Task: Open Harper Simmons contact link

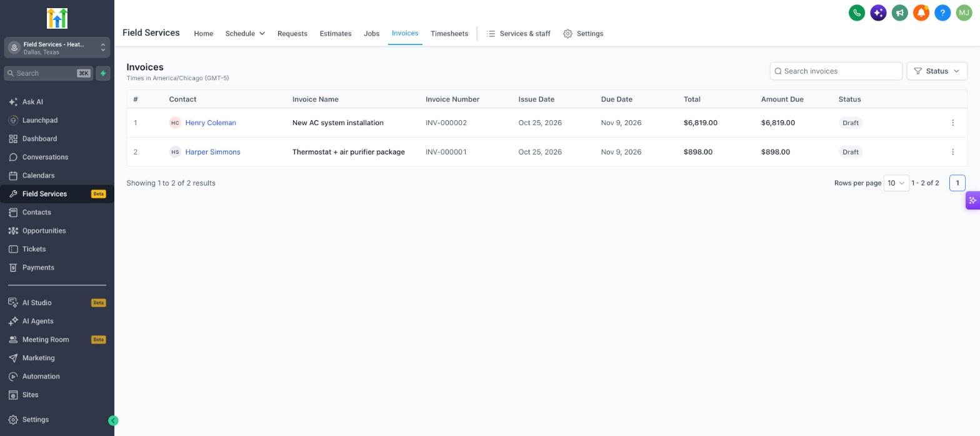Action: tap(212, 152)
